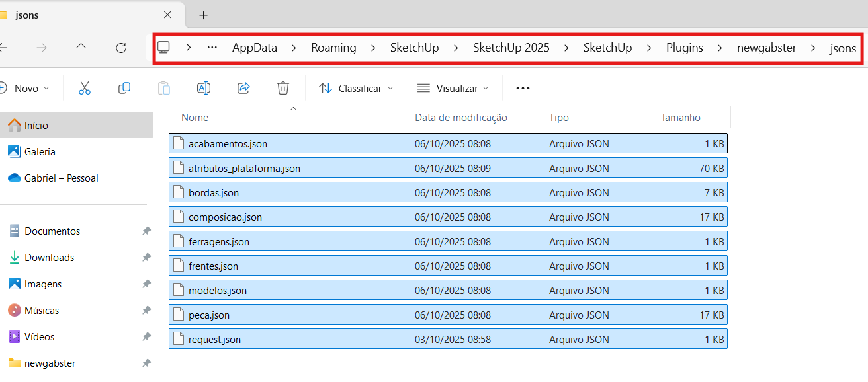
Task: Select Downloads in the sidebar
Action: [x=49, y=258]
